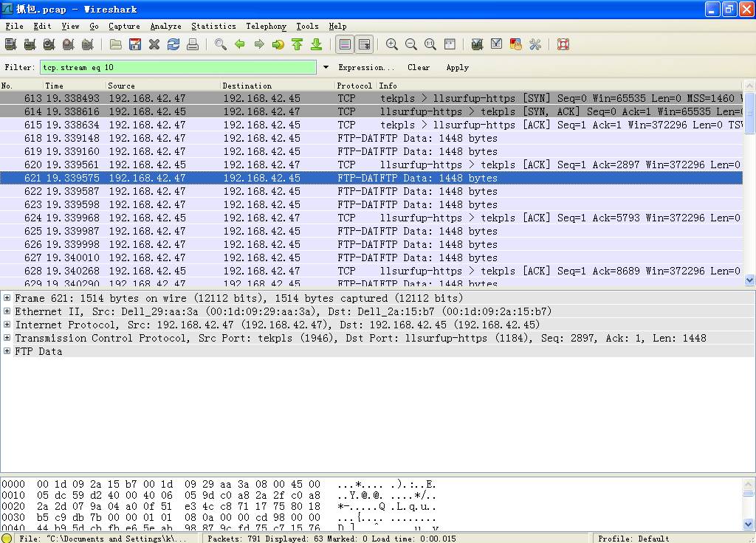
Task: Expand Transmission Control Protocol node
Action: [x=7, y=338]
